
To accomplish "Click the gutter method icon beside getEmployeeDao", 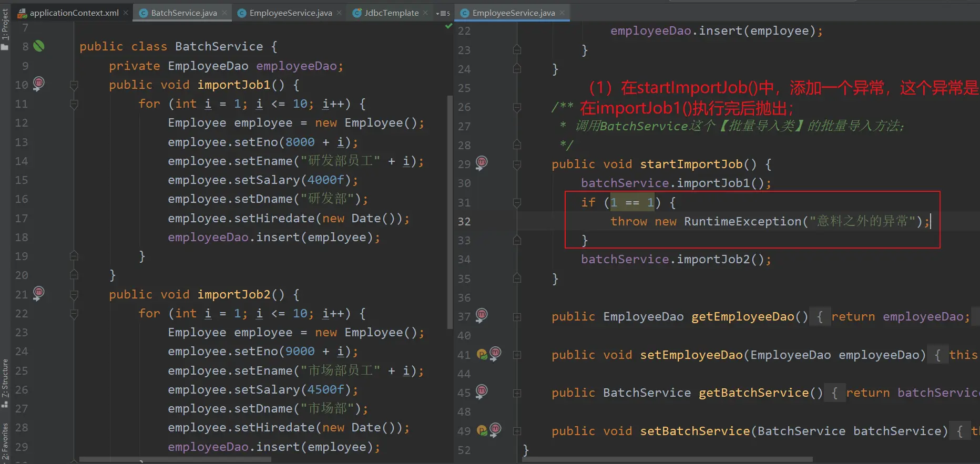I will (x=482, y=315).
